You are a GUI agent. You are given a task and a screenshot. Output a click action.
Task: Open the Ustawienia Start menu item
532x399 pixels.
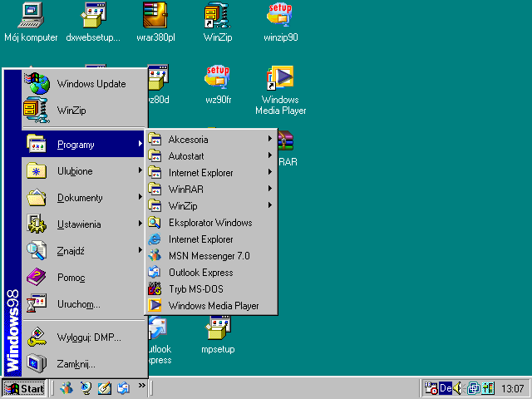pyautogui.click(x=85, y=224)
